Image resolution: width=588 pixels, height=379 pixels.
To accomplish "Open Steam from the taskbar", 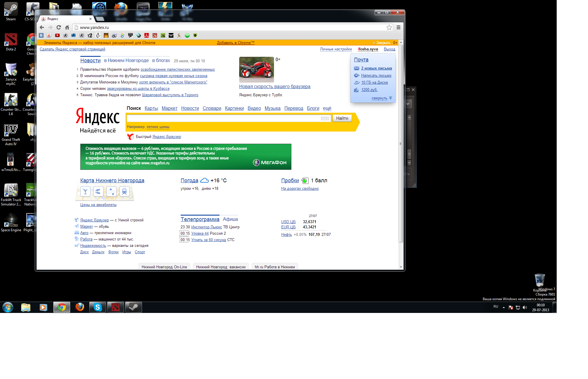I will [x=133, y=307].
